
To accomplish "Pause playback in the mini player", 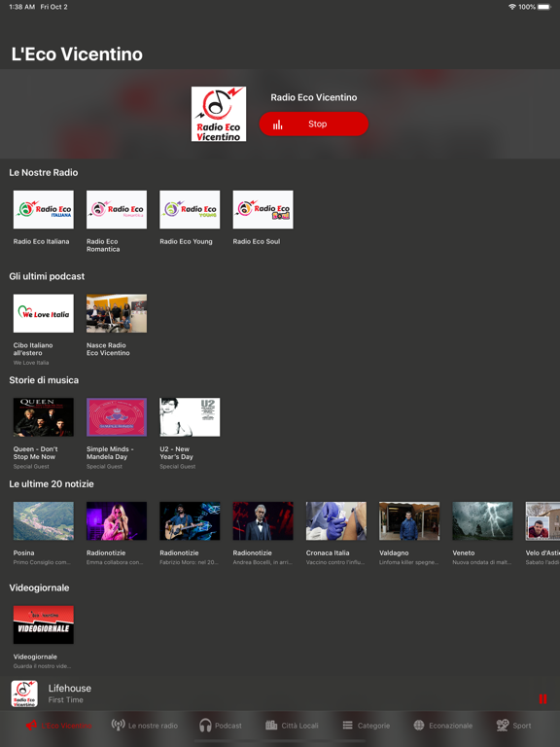I will [x=542, y=699].
